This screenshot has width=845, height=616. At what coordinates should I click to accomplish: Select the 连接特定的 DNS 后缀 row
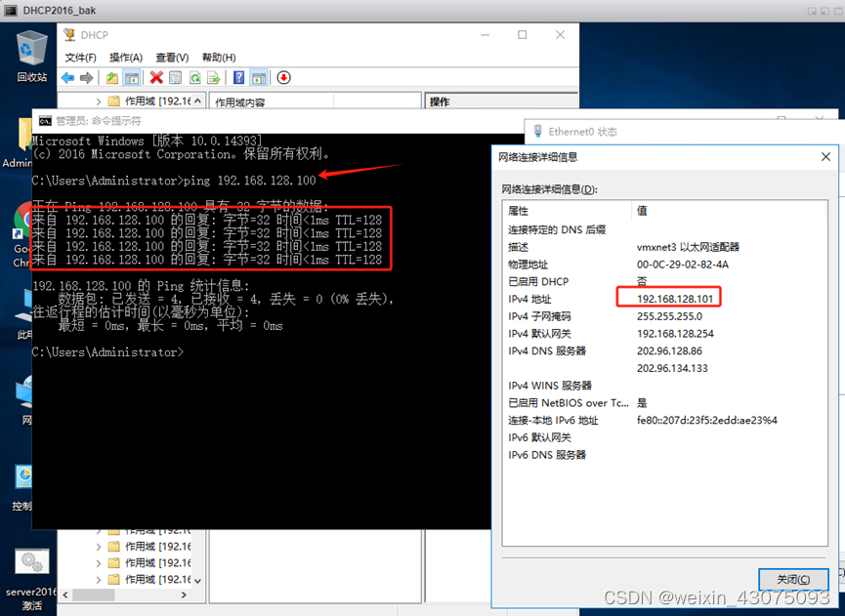tap(664, 230)
